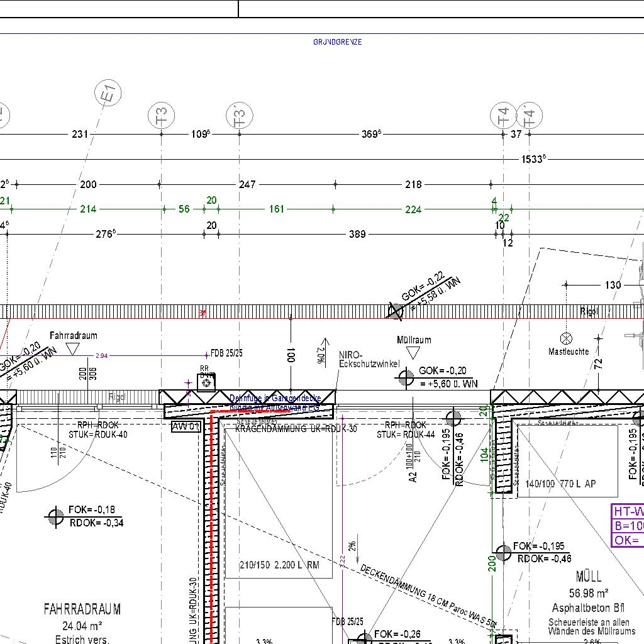Select triangle marker below Müllraum label
This screenshot has height=644, width=644.
click(413, 352)
